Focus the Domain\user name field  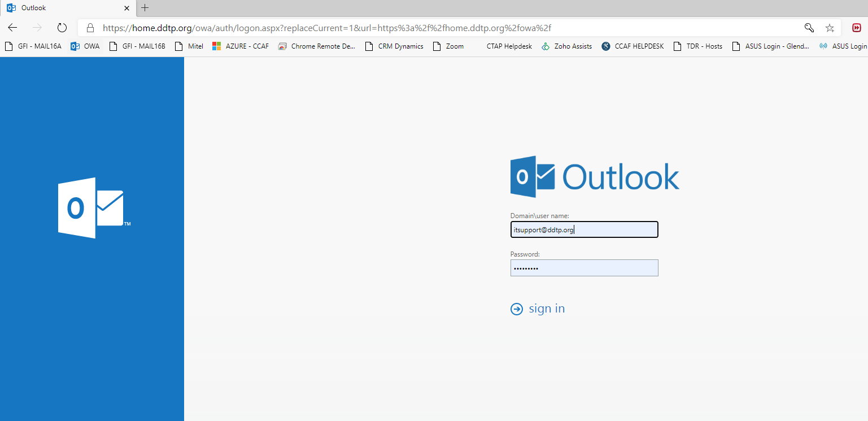click(584, 229)
